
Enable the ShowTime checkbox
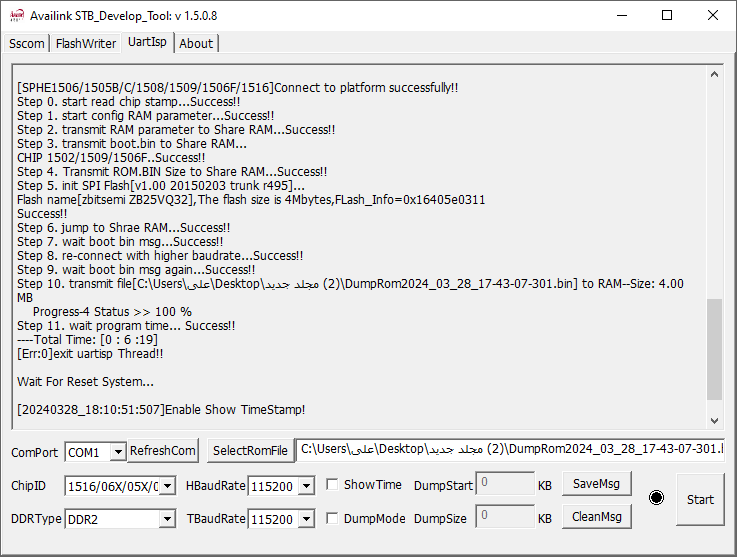click(x=332, y=485)
